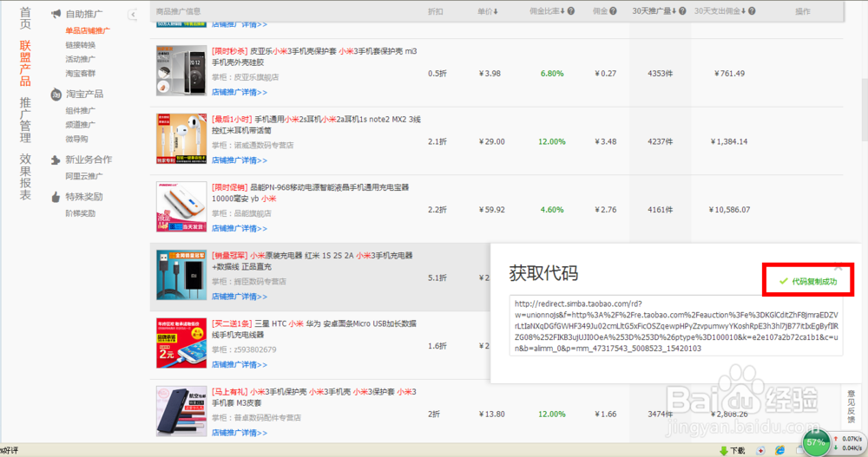Open 阶梯奖励 under 特殊奖励
The height and width of the screenshot is (457, 868).
[80, 213]
